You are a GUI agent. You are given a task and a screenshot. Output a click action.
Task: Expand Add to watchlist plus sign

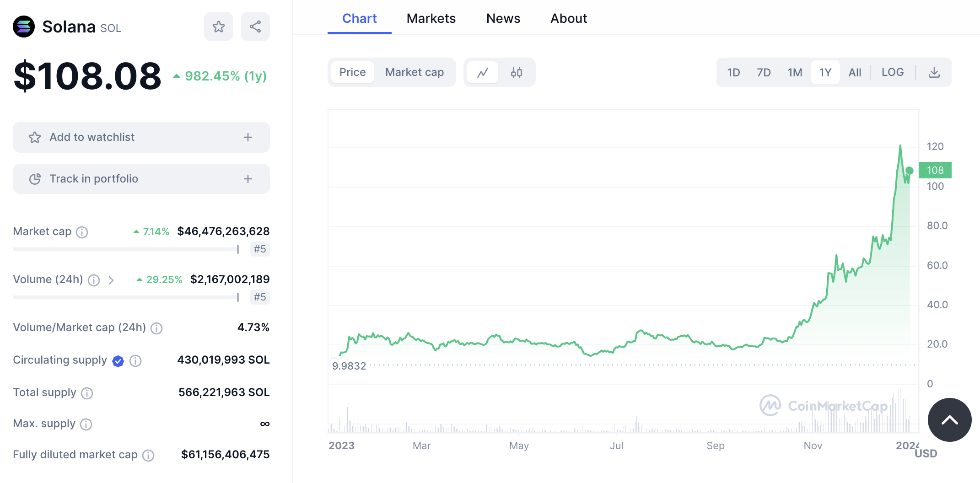248,137
